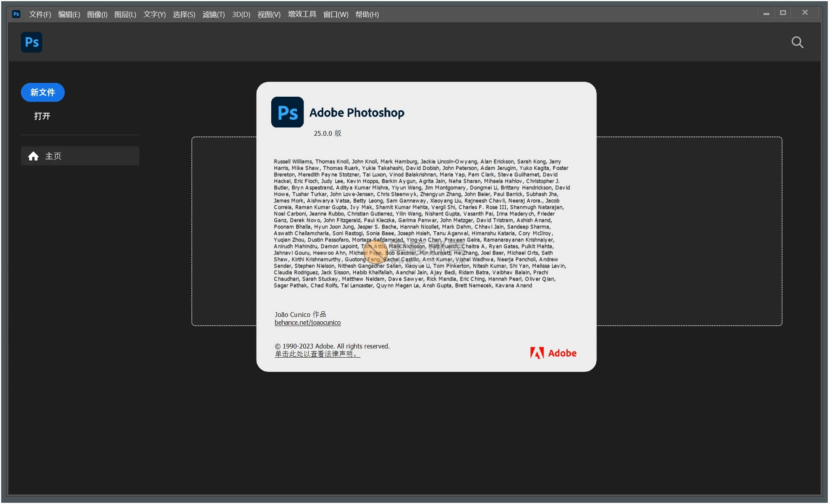Viewport: 829px width, 504px height.
Task: Click the 新文件 button
Action: [42, 92]
